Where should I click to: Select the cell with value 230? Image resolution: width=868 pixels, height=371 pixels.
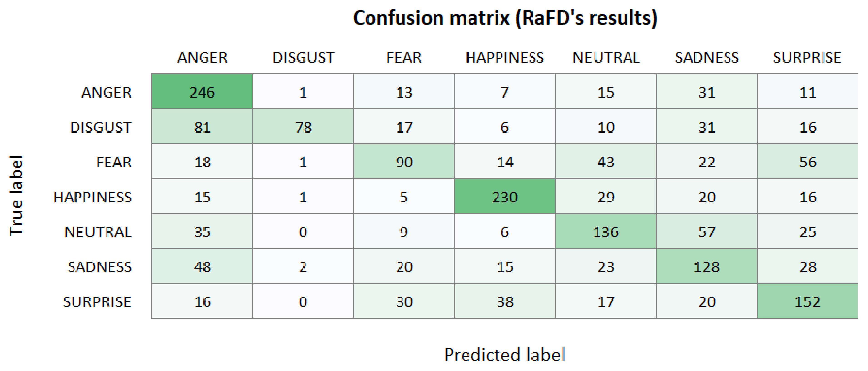[x=505, y=197]
